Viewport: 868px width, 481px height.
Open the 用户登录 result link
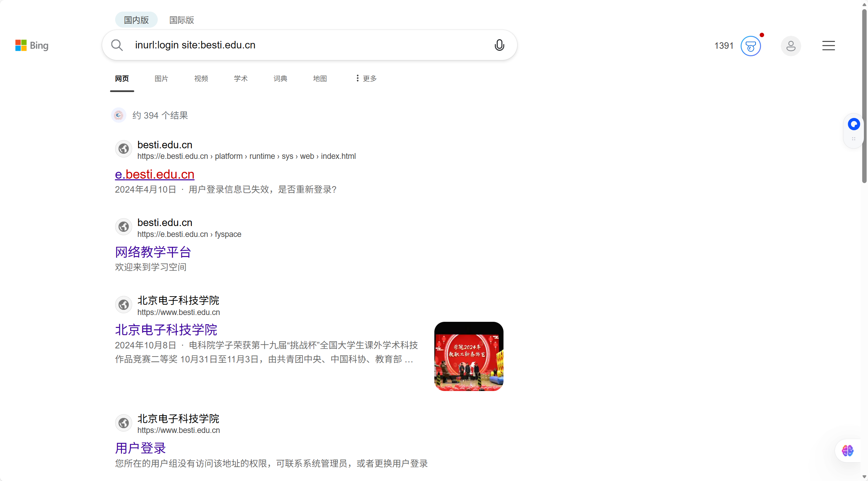coord(140,448)
